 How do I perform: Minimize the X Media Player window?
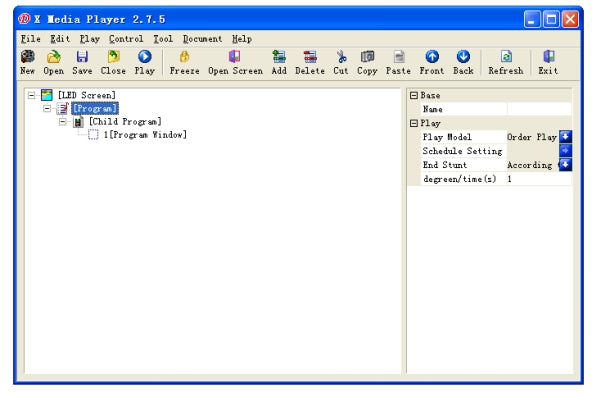click(532, 19)
